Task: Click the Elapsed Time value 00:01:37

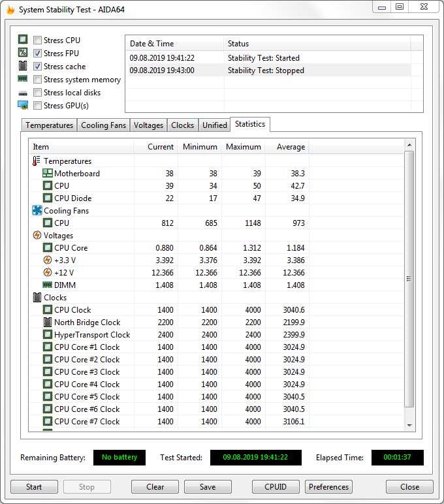Action: (x=398, y=458)
